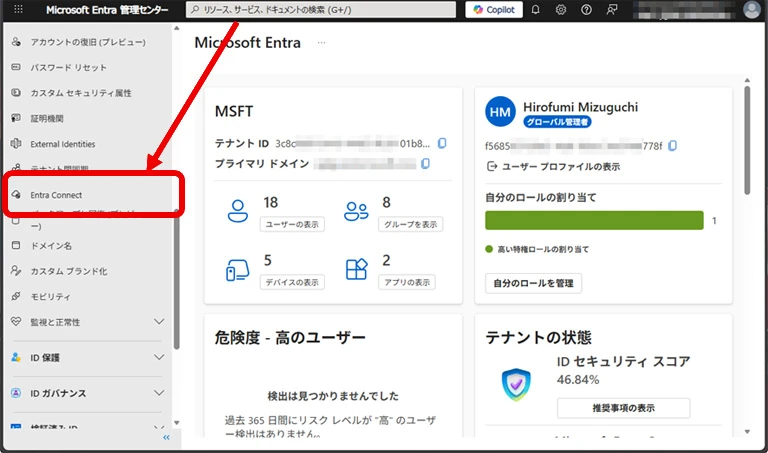
Task: Click the ID 保護 icon
Action: click(16, 358)
